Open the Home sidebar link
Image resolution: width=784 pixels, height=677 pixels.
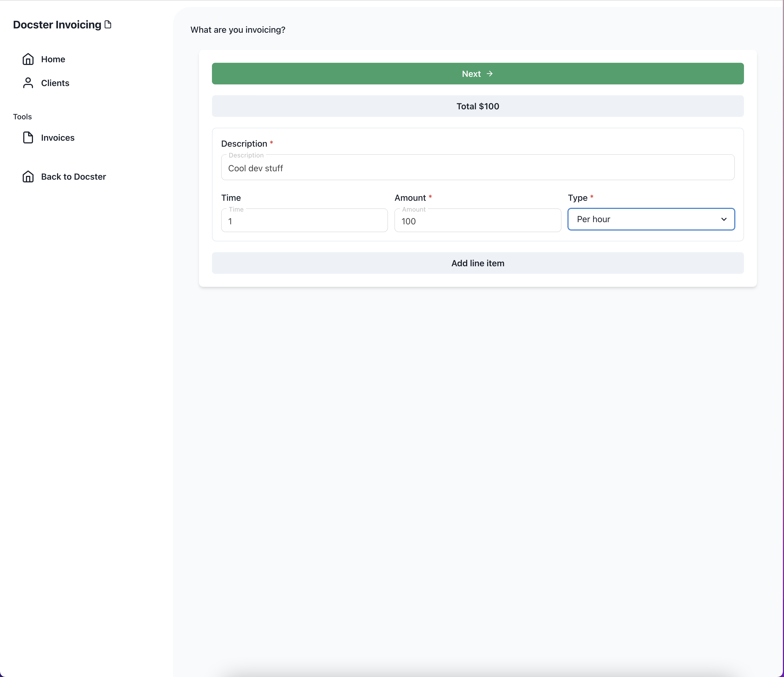click(x=53, y=59)
